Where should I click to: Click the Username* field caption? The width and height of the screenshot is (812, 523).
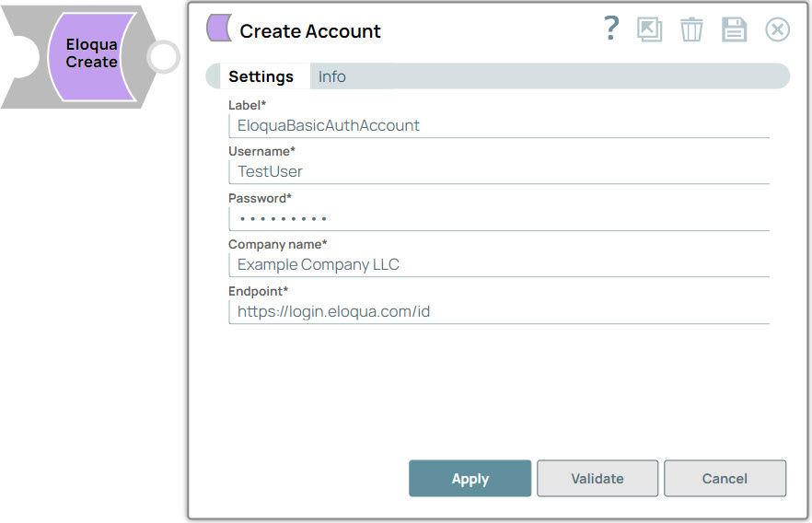click(x=261, y=151)
